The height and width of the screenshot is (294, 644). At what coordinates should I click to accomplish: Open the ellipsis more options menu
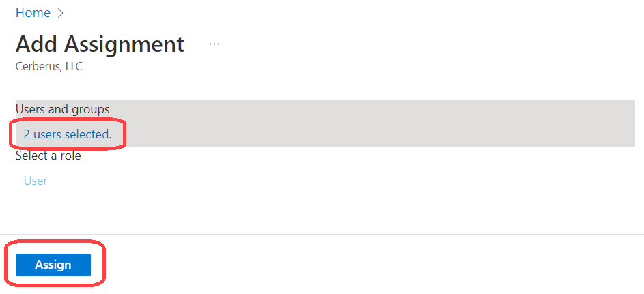coord(214,44)
